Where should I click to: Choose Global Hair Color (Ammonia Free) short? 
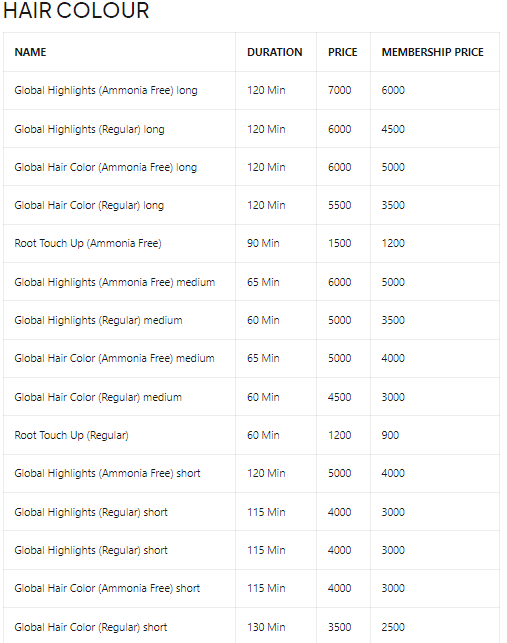[107, 588]
